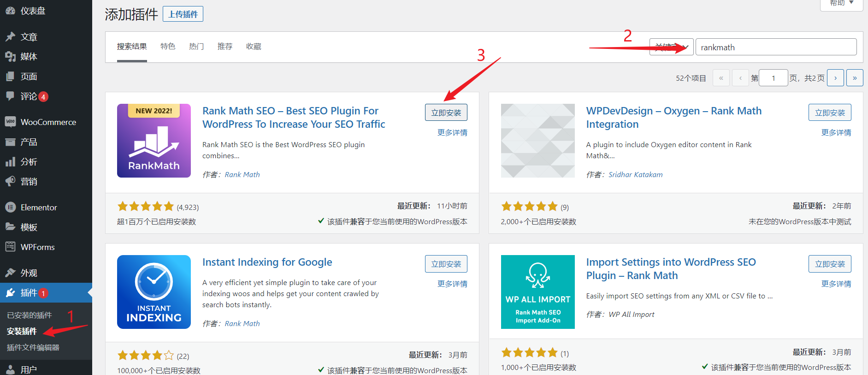
Task: Expand the Help dropdown at top right
Action: [x=841, y=4]
